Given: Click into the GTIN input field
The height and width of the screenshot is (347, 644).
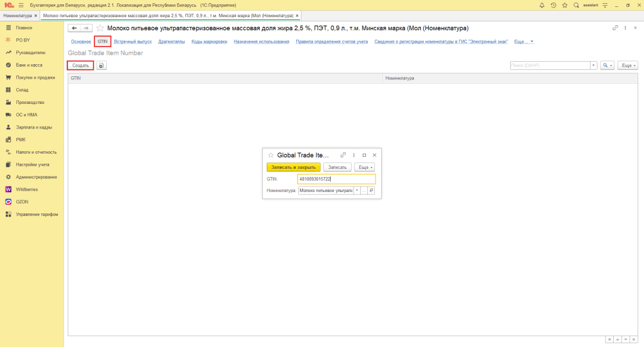Looking at the screenshot, I should (x=336, y=179).
